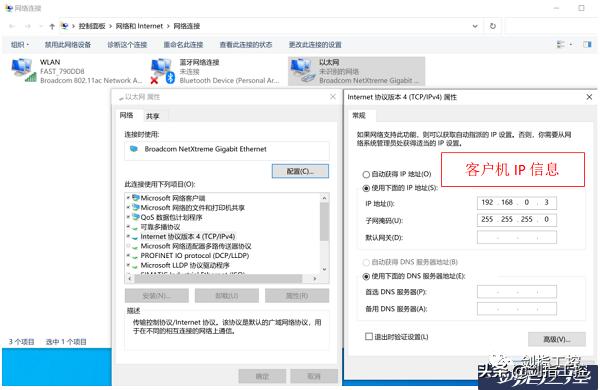Click the Configure button for the adapter

300,171
